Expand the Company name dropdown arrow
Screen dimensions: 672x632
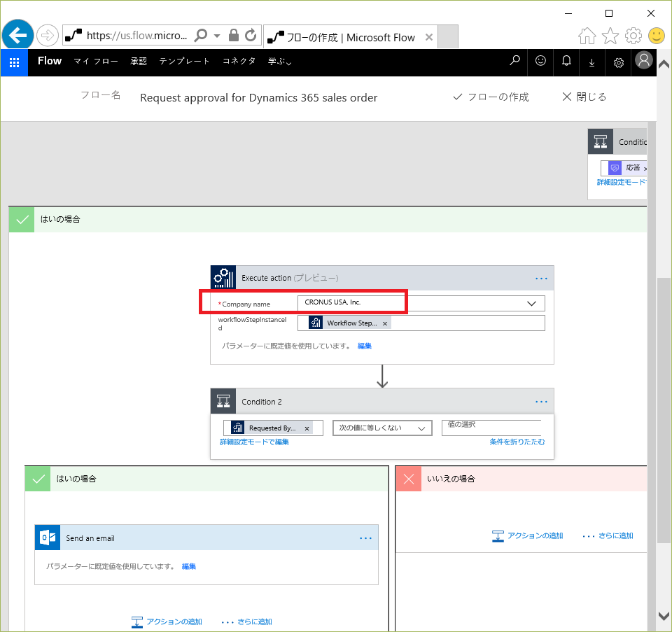531,303
